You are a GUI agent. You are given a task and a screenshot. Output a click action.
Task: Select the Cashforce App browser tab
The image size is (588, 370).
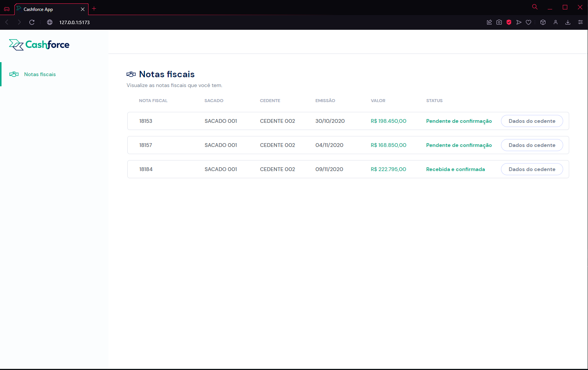tap(51, 9)
